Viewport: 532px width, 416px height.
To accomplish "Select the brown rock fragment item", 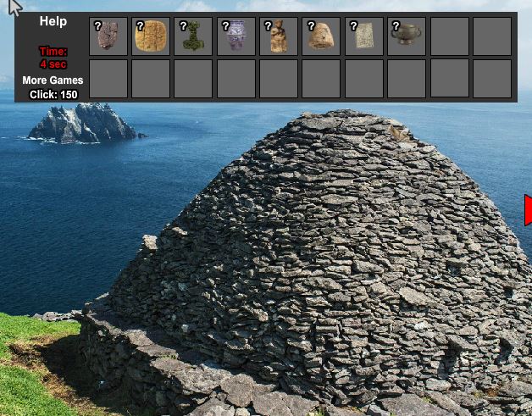I will coord(108,36).
